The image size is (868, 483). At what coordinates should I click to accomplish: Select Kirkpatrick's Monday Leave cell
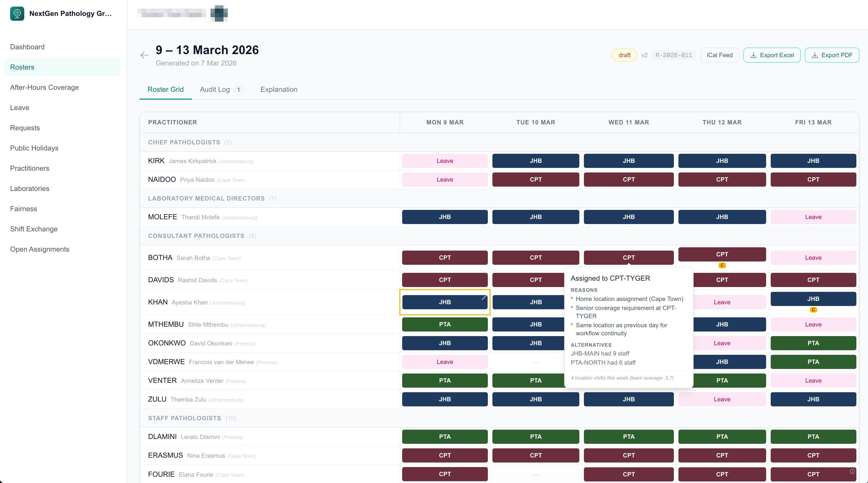444,161
